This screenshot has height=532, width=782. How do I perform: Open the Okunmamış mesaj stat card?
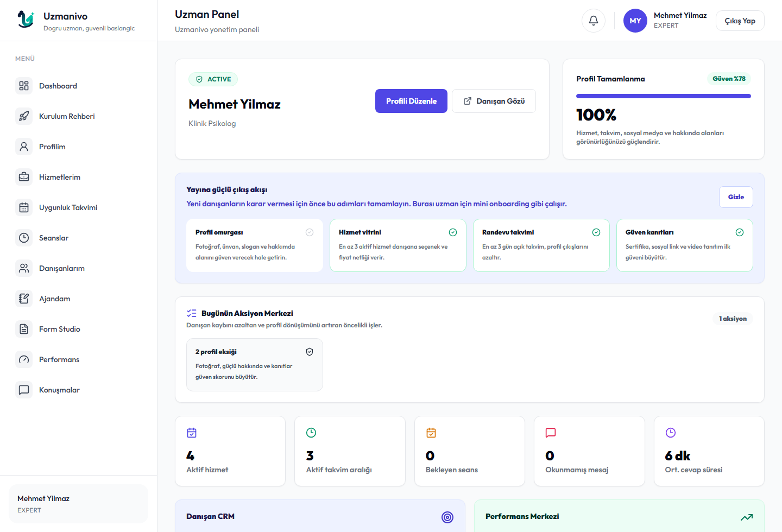(589, 451)
